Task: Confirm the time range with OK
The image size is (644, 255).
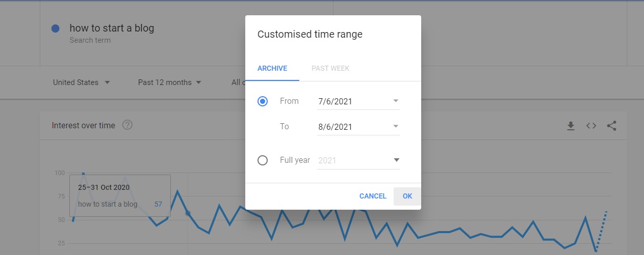Action: coord(407,196)
